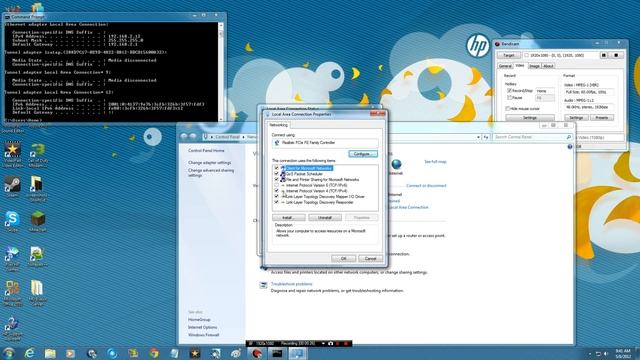Enable Hide mouse cursor in Bandicam
This screenshot has width=640, height=360.
(x=508, y=109)
